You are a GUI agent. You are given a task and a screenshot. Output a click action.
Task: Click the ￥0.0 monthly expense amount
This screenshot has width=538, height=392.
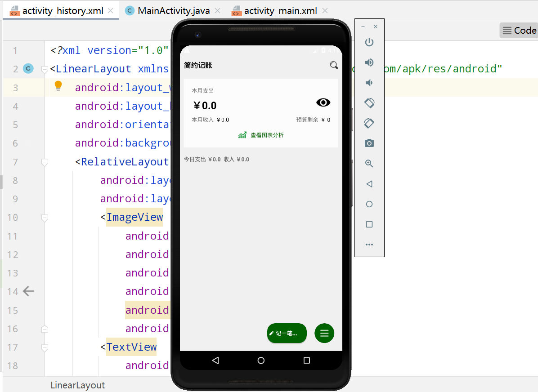[205, 106]
